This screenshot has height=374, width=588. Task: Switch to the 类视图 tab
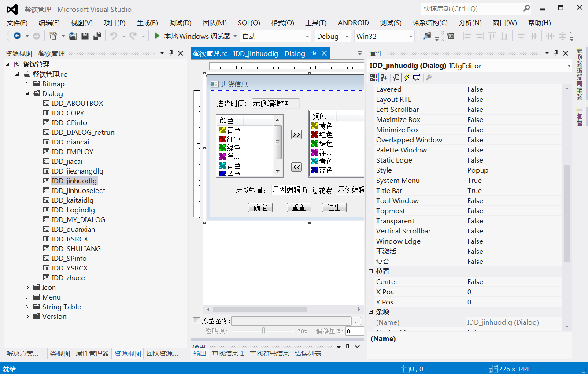click(x=59, y=353)
